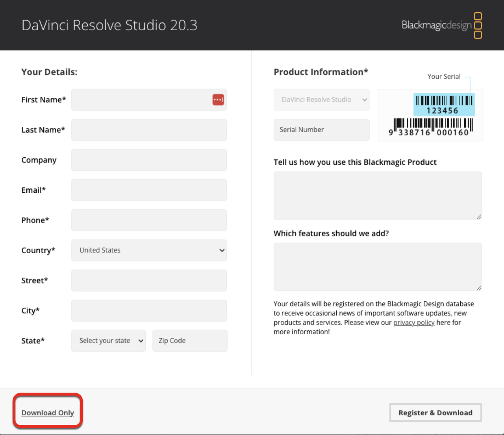Click into the Street field
The height and width of the screenshot is (435, 504).
149,280
